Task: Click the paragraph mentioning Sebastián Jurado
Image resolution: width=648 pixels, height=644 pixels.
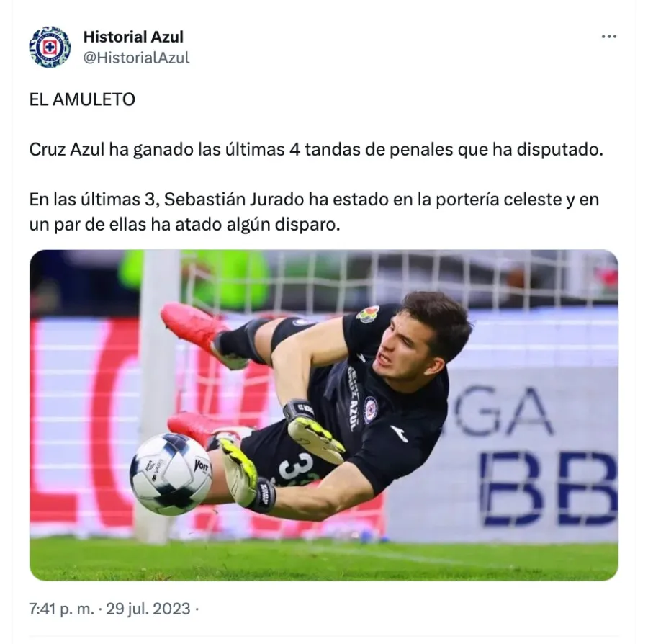Action: click(x=314, y=212)
